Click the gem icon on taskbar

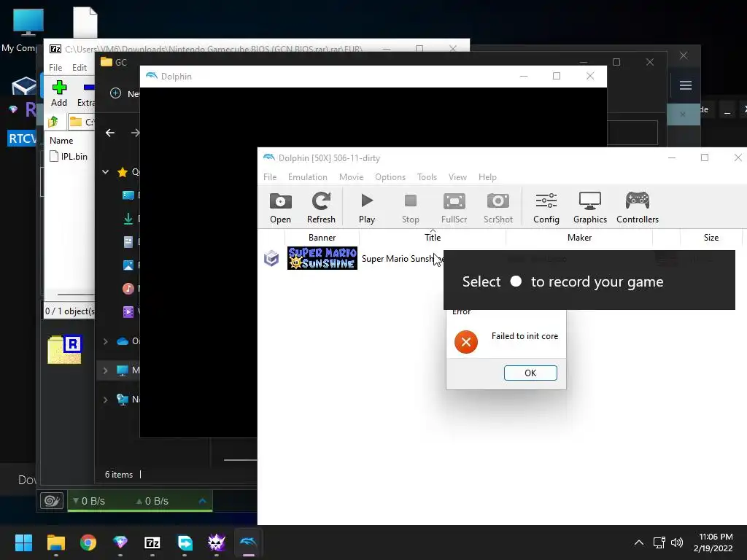pos(120,542)
